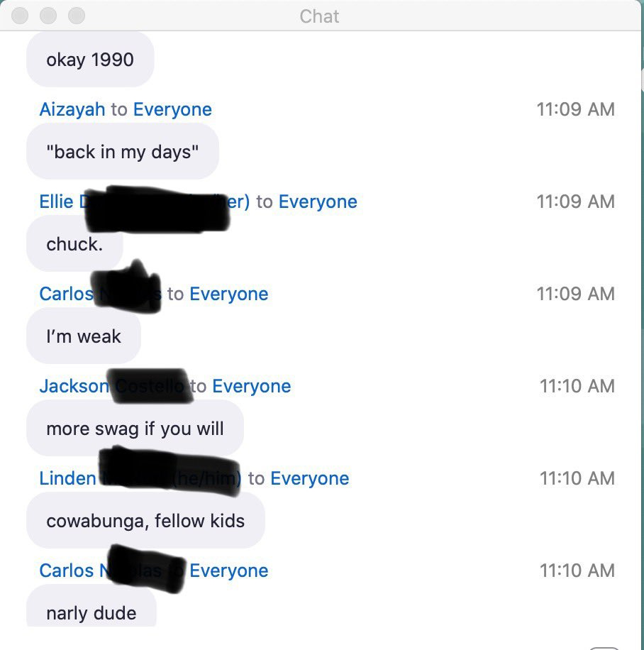Click the Chat window title
This screenshot has width=644, height=650.
point(319,16)
